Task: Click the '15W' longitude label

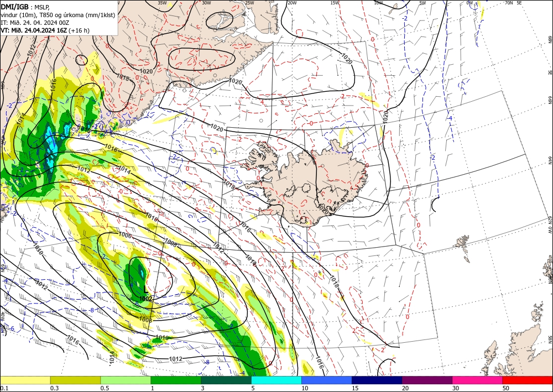Action: pyautogui.click(x=335, y=3)
